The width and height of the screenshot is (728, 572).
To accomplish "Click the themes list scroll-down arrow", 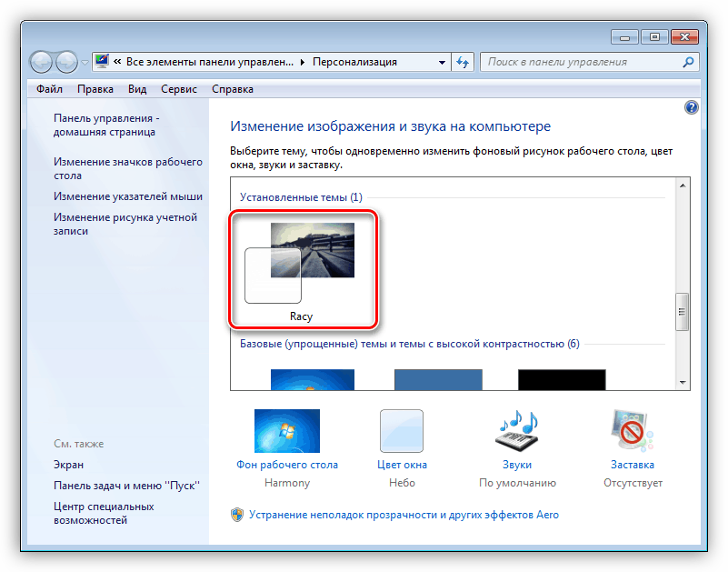I will point(682,383).
